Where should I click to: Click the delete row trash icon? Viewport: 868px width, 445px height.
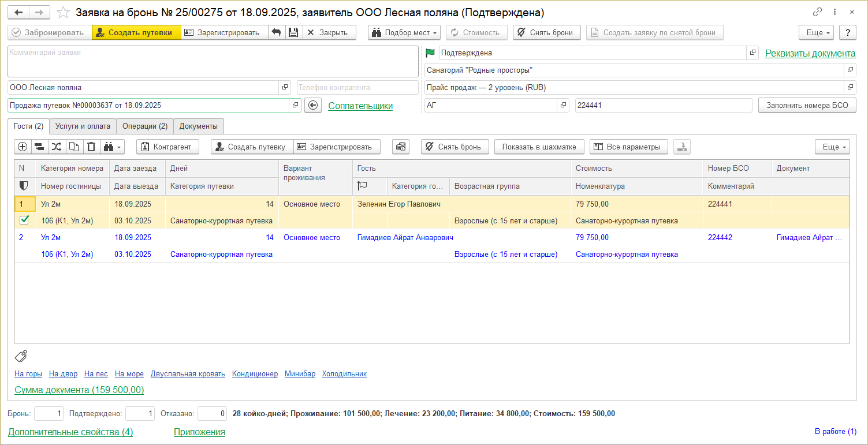(91, 147)
